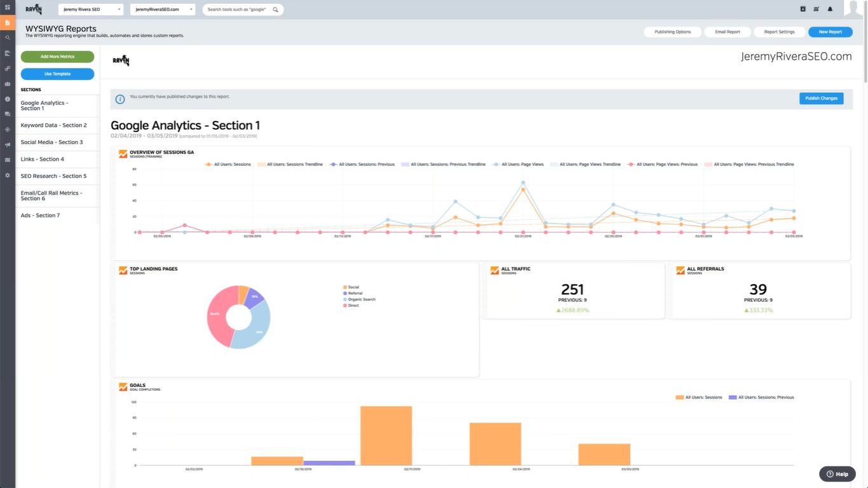Click the Add More Metrics button
Image resolution: width=868 pixels, height=488 pixels.
[57, 57]
